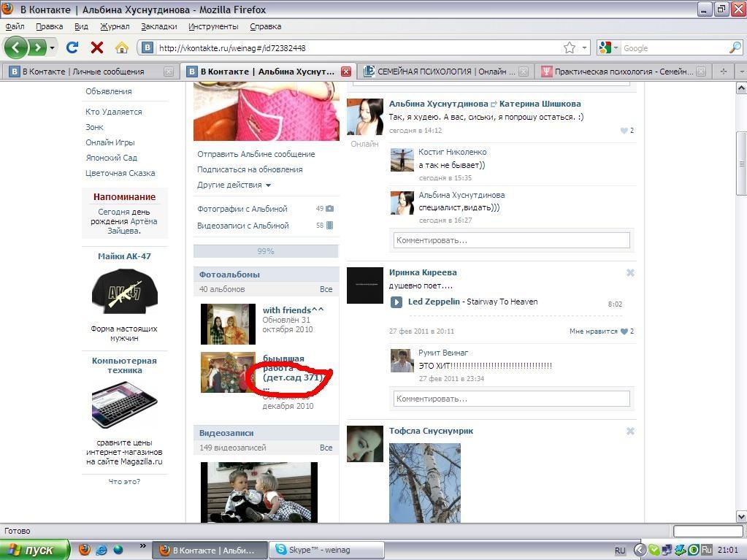Open the Закладки menu
The image size is (747, 560).
[158, 26]
